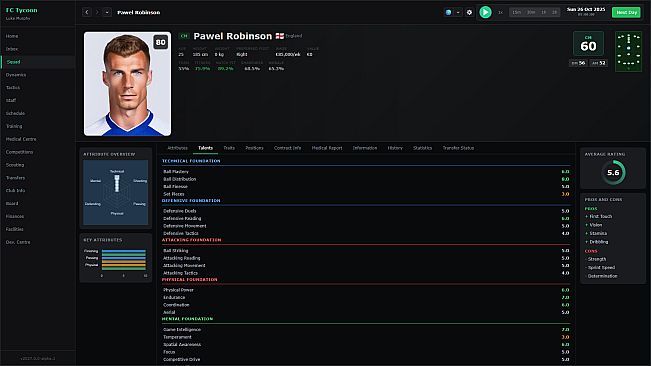The width and height of the screenshot is (651, 366).
Task: Click First Touch in the pros list
Action: 600,217
